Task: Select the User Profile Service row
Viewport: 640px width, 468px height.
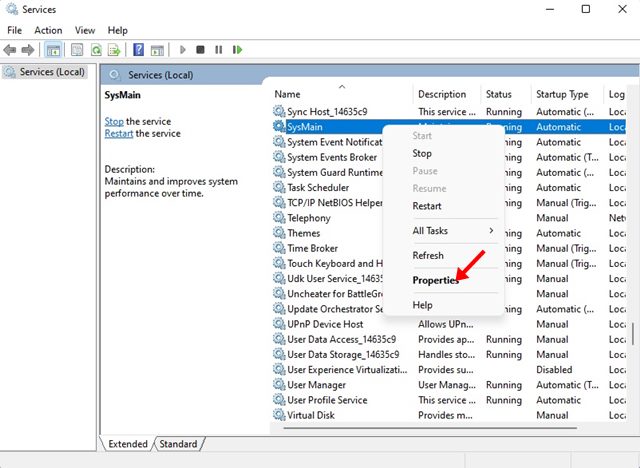Action: click(x=448, y=400)
